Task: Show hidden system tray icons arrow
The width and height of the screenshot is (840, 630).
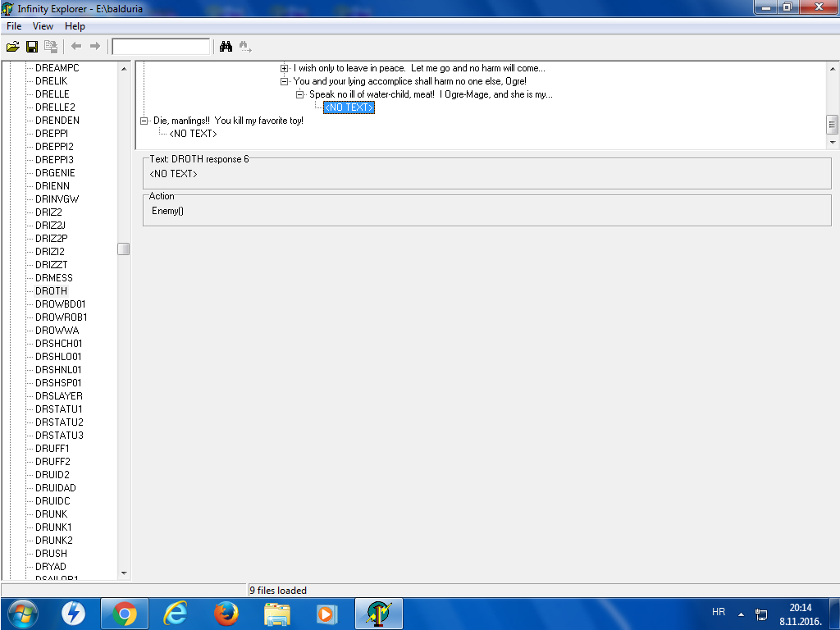Action: [741, 614]
